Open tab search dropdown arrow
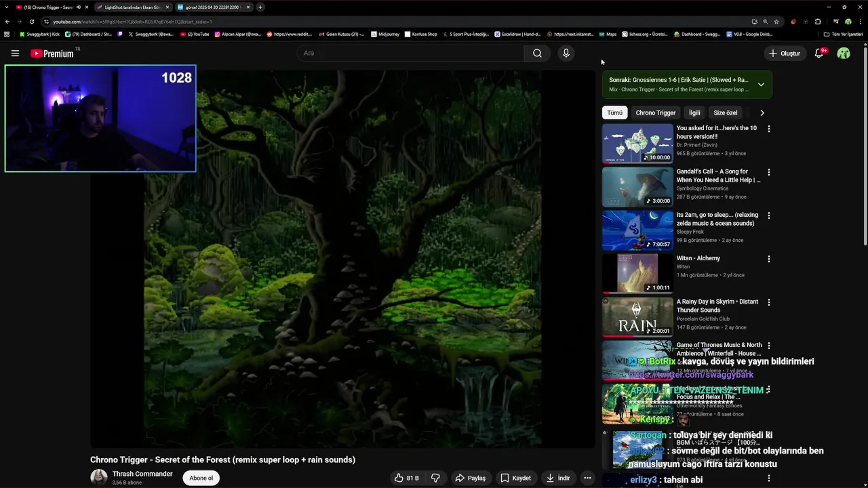This screenshot has height=488, width=868. point(6,7)
